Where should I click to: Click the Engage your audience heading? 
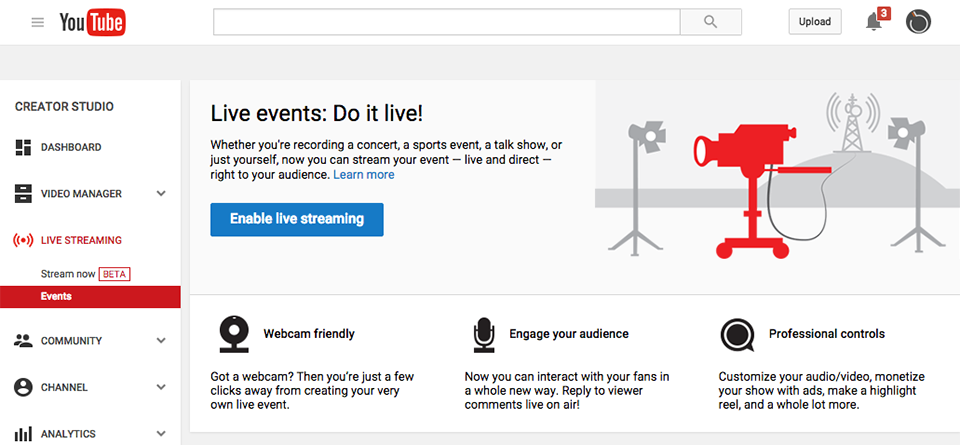pos(569,334)
